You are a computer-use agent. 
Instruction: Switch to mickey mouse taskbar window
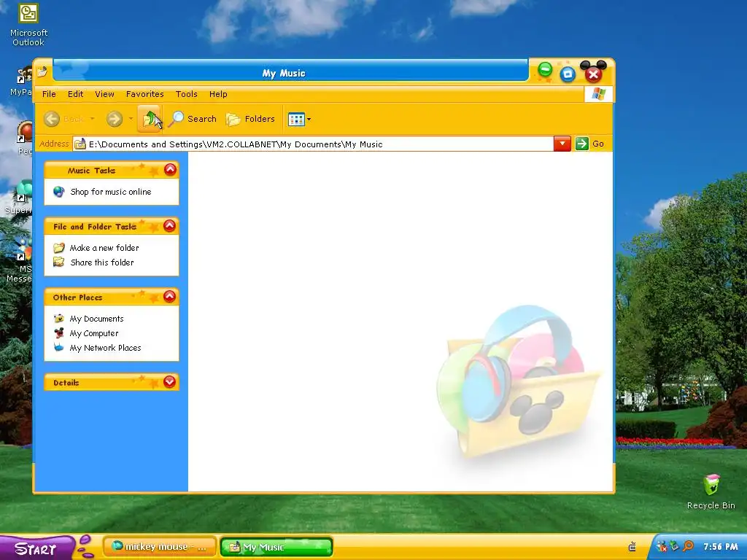coord(160,547)
